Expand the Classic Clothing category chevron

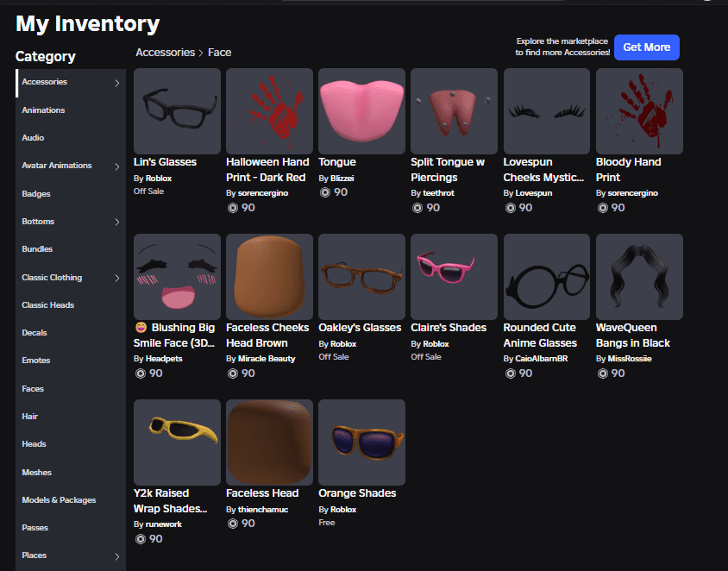(117, 278)
